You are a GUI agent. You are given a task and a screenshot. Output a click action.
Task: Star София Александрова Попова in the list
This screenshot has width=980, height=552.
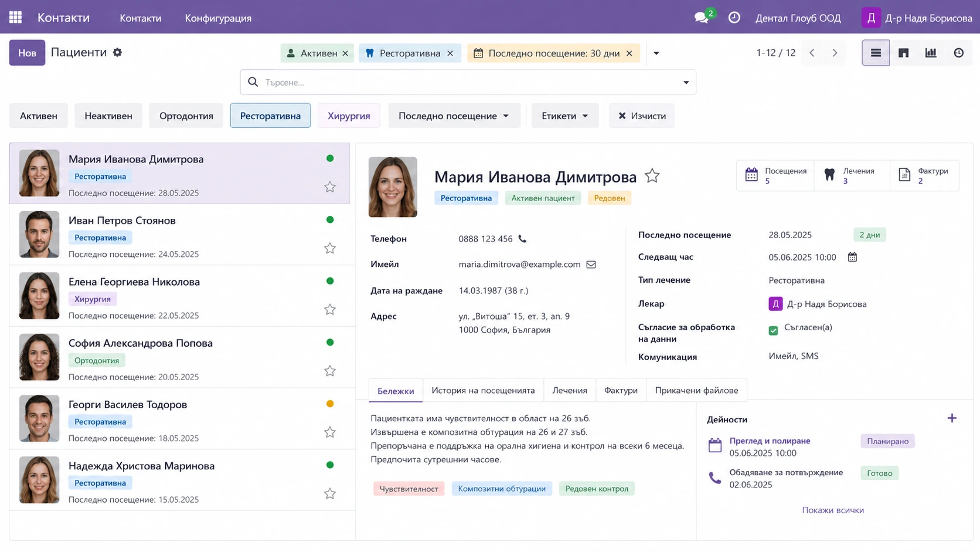(330, 371)
